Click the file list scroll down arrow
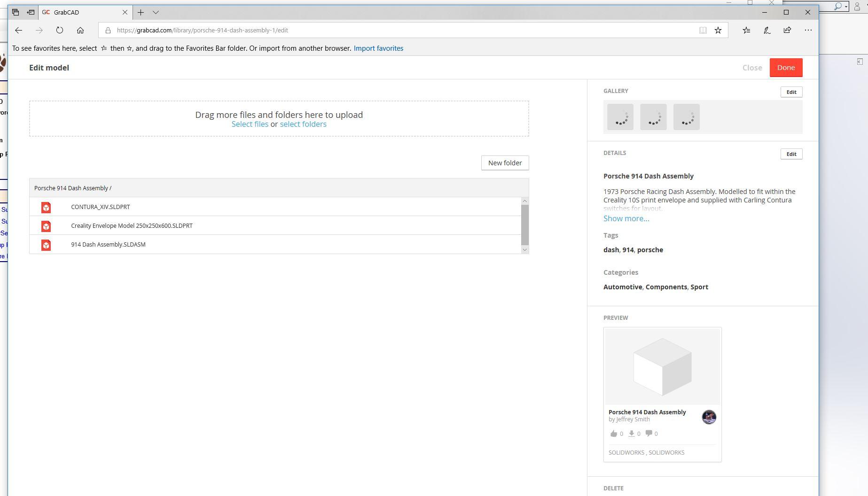The width and height of the screenshot is (868, 496). 525,250
